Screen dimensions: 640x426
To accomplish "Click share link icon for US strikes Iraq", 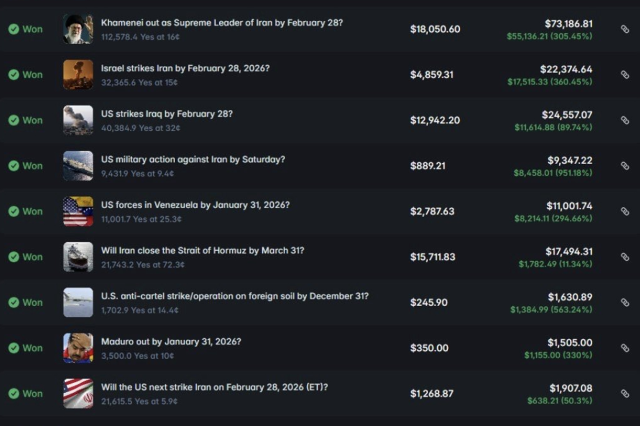I will tap(625, 120).
